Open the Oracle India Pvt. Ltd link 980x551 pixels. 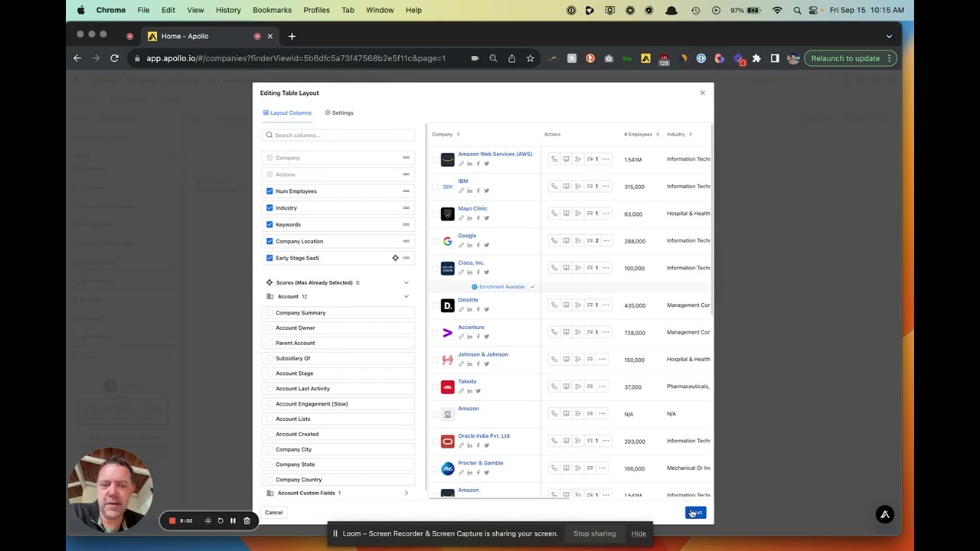(483, 435)
